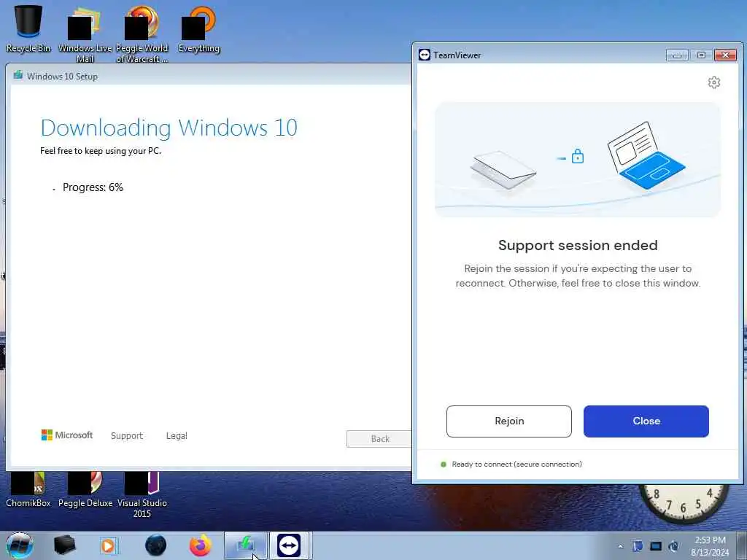Minimize the TeamViewer window
Screen dimensions: 747x560
click(x=677, y=55)
